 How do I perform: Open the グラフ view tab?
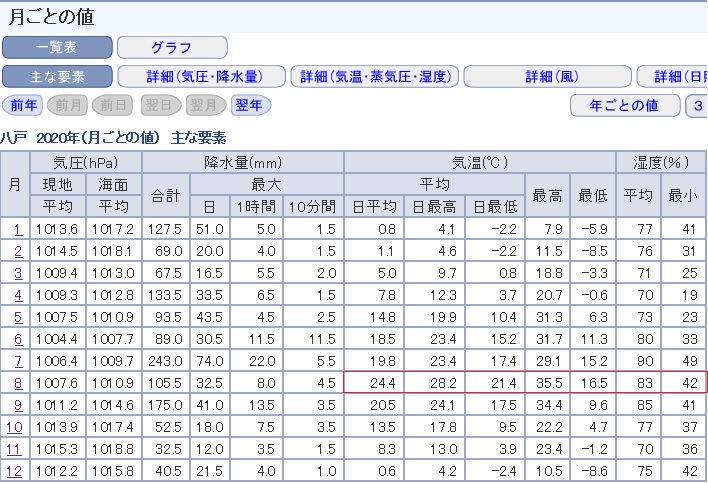(x=171, y=47)
